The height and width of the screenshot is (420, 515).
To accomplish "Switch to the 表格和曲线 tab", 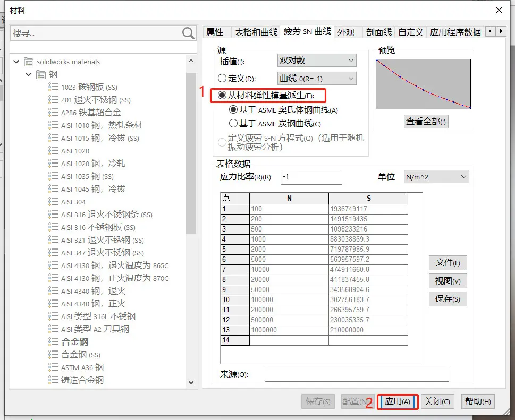I will coord(256,32).
